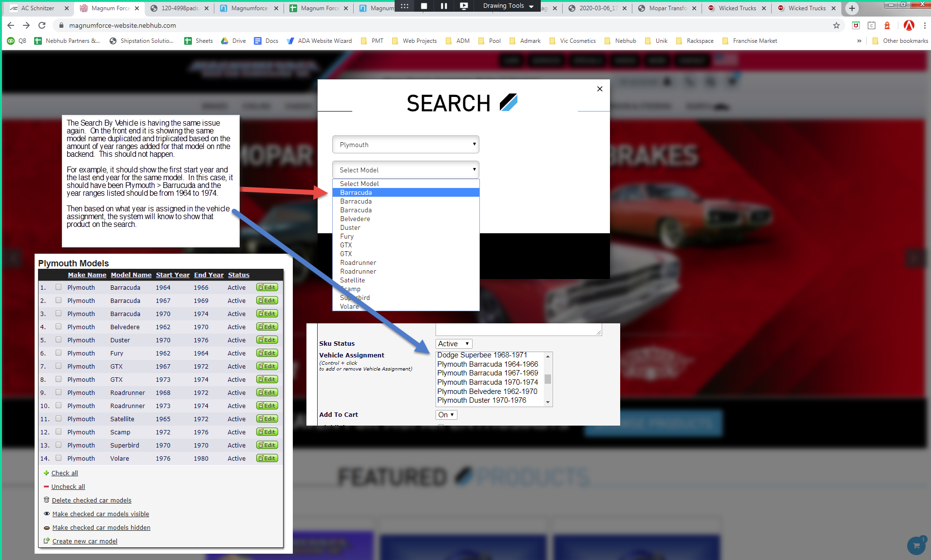The image size is (931, 560).
Task: Open the QB bookmark
Action: point(17,41)
